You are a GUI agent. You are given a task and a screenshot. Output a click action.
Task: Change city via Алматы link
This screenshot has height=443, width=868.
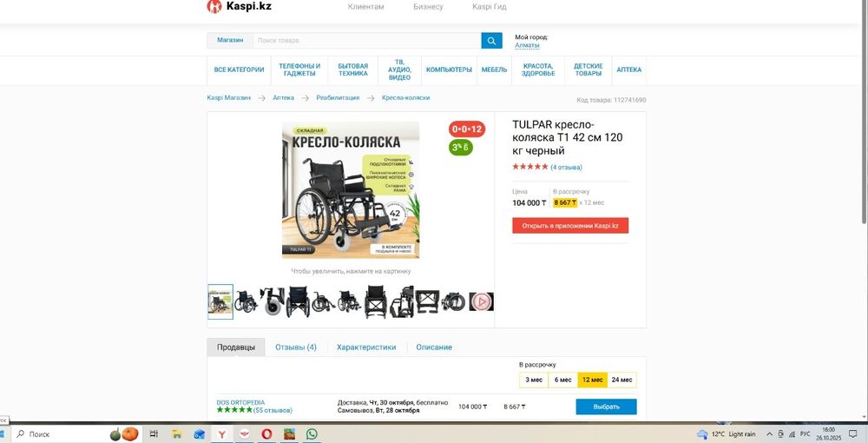527,45
